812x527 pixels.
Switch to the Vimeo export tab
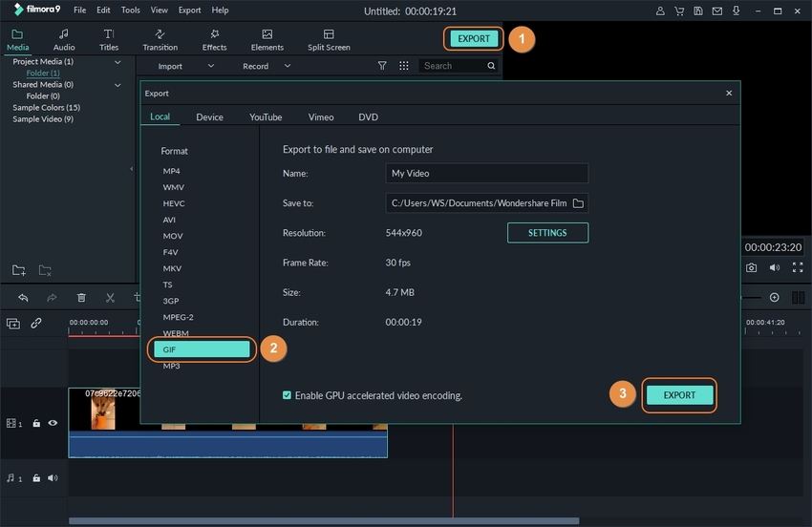point(321,117)
